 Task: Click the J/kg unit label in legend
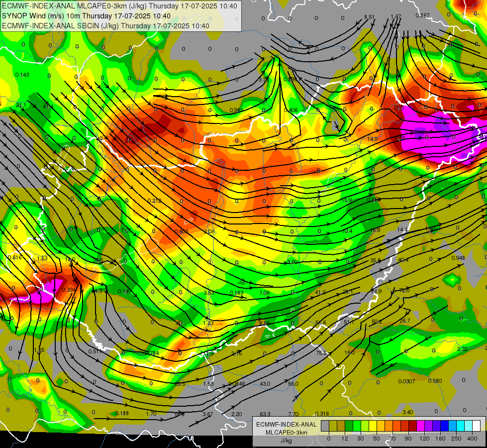pos(287,441)
